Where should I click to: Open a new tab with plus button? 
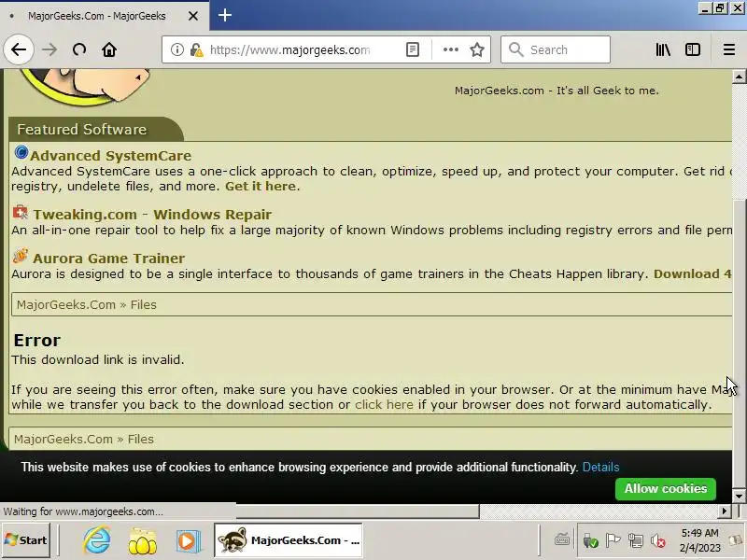tap(225, 15)
